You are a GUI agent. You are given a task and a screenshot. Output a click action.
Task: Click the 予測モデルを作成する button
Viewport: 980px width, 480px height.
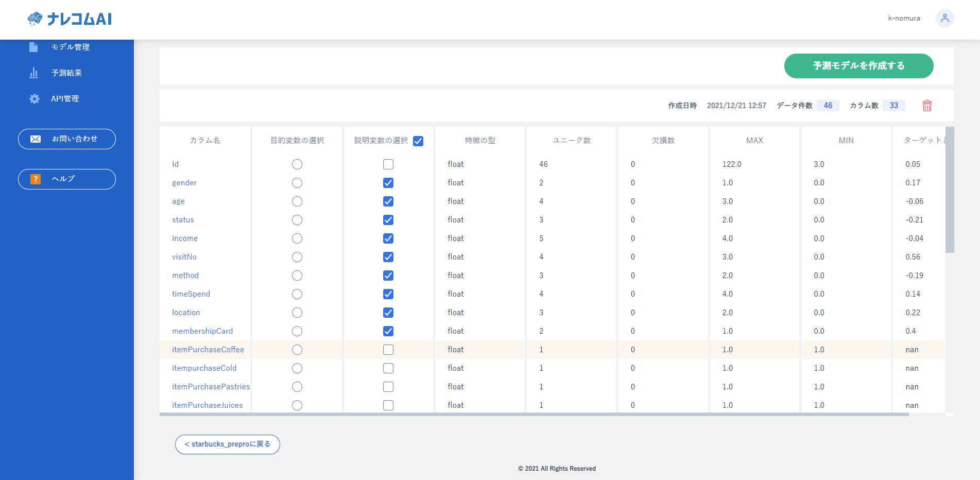click(x=858, y=66)
